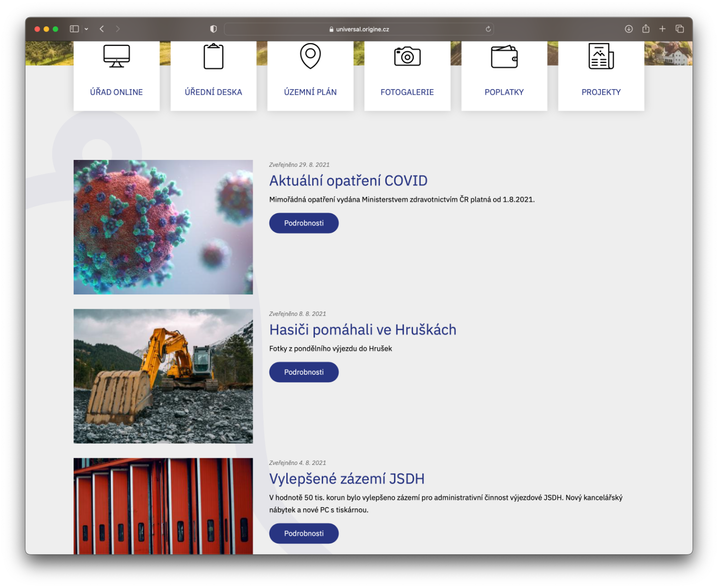The width and height of the screenshot is (718, 588).
Task: Show tab overview icon
Action: pyautogui.click(x=680, y=29)
